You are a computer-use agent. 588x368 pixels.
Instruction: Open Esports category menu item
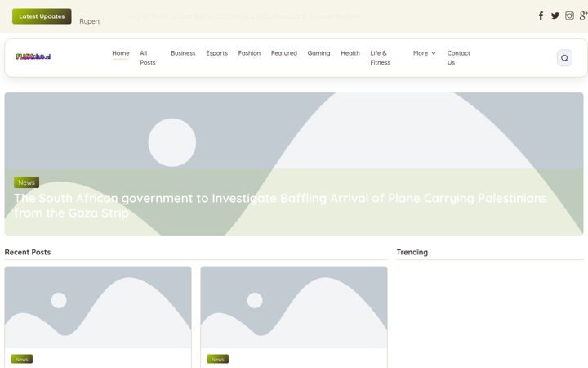(x=216, y=53)
